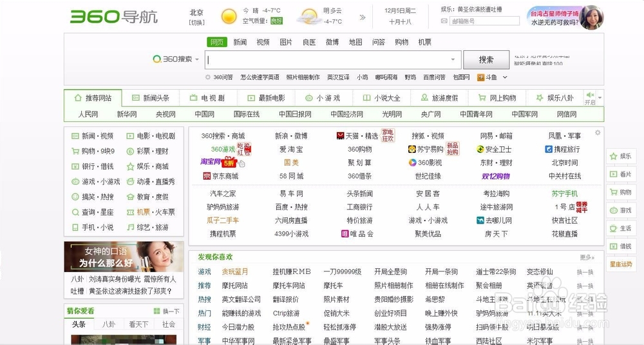644x345 pixels.
Task: Click the 游戏·小游戏 gamepad icon
Action: (75, 181)
